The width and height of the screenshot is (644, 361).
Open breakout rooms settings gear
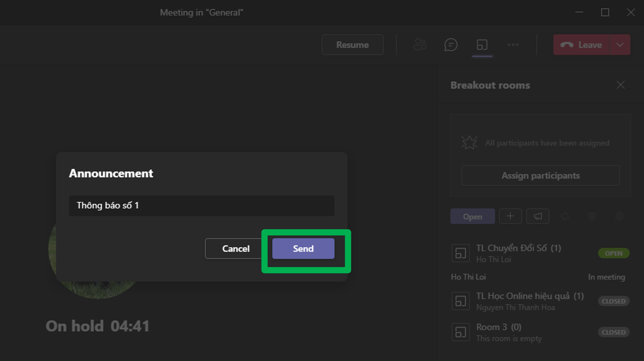(x=619, y=216)
